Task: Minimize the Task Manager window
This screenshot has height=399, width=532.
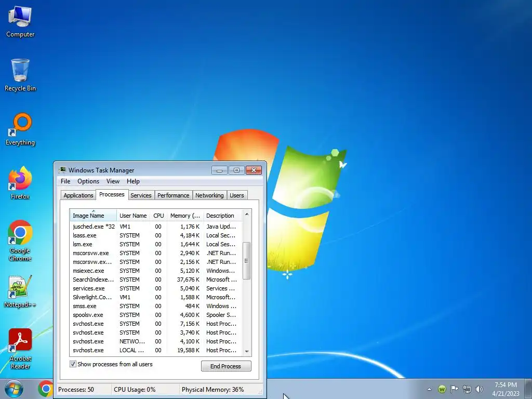Action: click(x=219, y=170)
